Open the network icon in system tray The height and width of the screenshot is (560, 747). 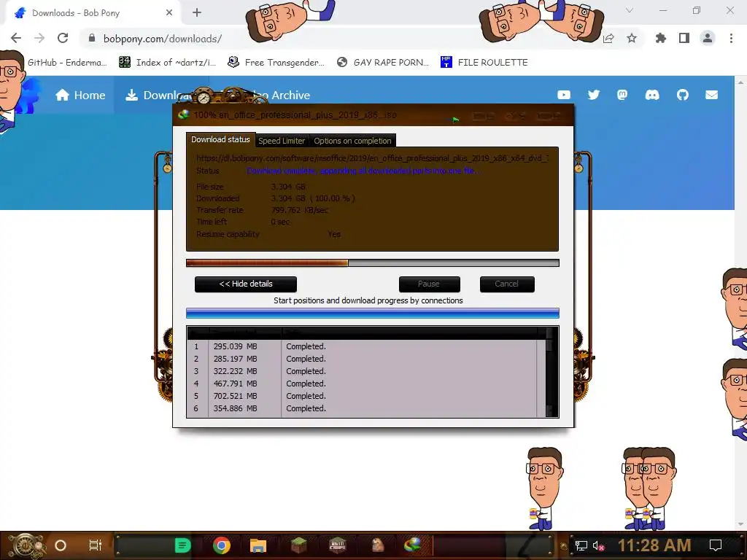[581, 545]
